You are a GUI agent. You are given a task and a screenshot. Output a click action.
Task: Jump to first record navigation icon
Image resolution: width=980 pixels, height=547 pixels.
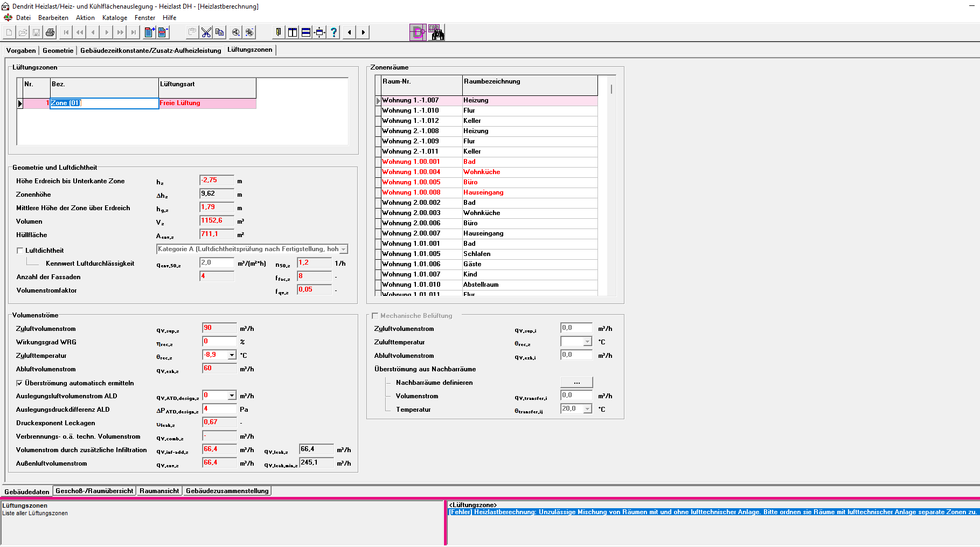66,32
